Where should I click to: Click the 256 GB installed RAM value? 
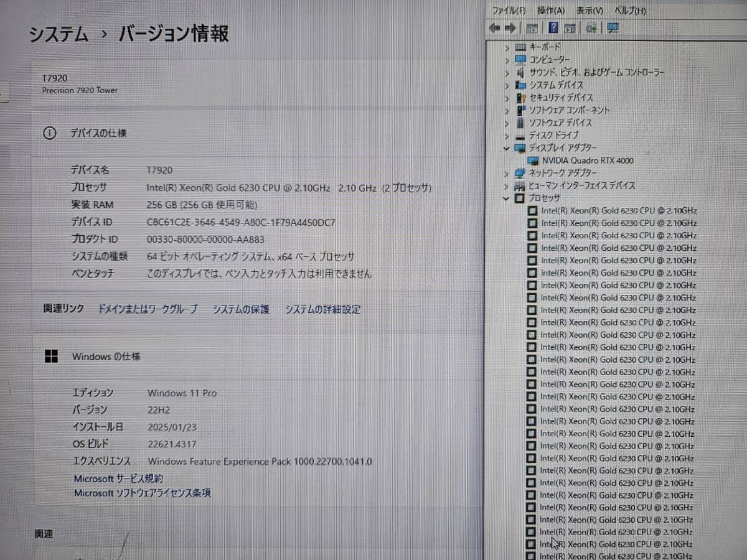coord(202,205)
